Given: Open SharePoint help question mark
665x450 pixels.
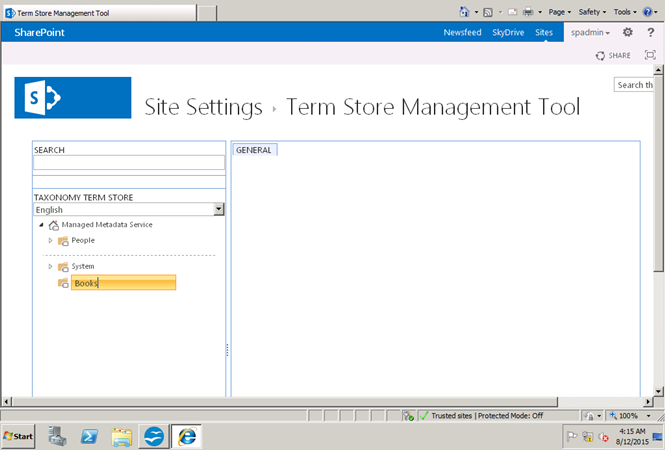Looking at the screenshot, I should (x=651, y=32).
